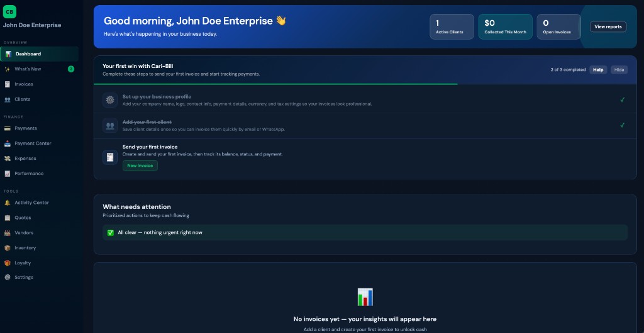Image resolution: width=644 pixels, height=333 pixels.
Task: Click the What's New sparkle icon
Action: point(8,69)
